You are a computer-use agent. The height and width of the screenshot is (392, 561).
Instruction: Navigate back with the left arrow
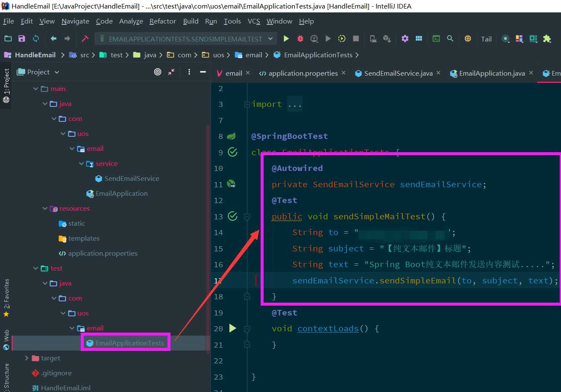53,38
